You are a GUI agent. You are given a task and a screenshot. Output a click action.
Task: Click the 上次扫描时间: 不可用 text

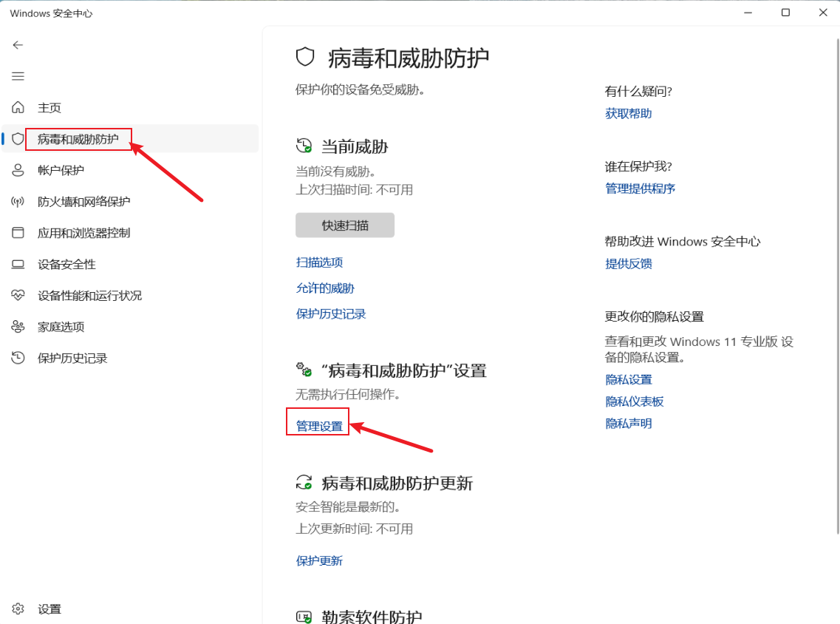[354, 190]
